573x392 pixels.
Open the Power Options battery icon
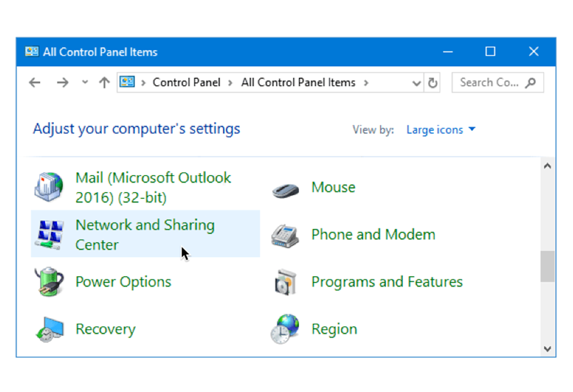(50, 282)
